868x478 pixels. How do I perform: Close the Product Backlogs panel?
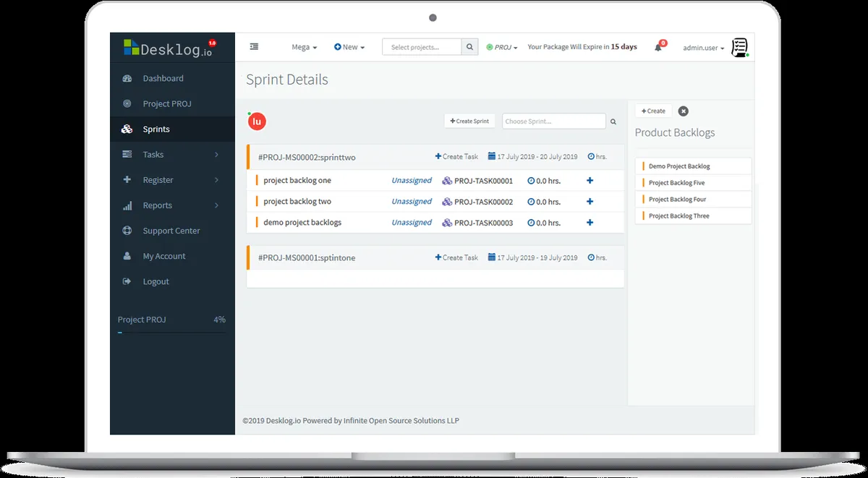coord(683,111)
